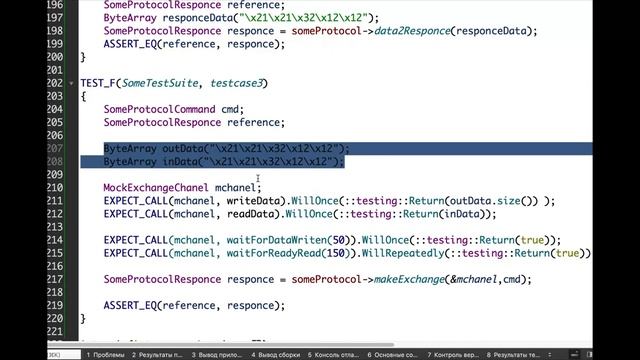Image resolution: width=640 pixels, height=360 pixels.
Task: Click 'ASSERT_EQ' on line 199
Action: (x=130, y=44)
